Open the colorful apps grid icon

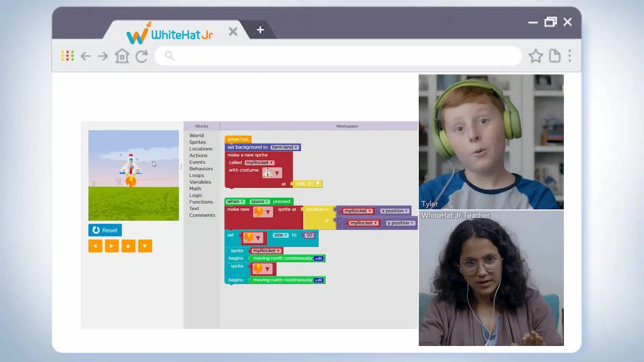click(x=67, y=55)
